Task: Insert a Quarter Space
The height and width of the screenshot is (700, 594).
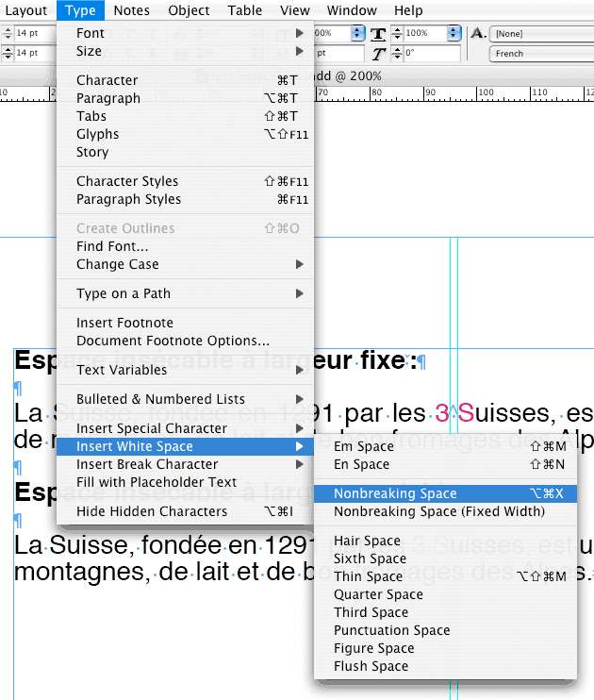Action: pos(445,594)
